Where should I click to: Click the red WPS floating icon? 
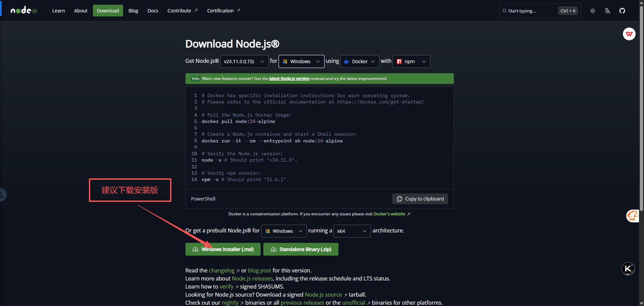tap(629, 34)
